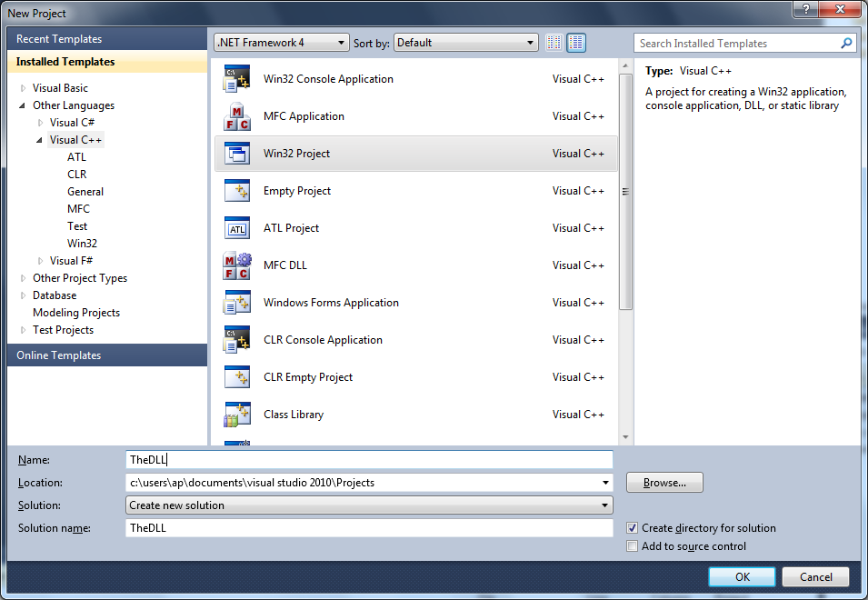The width and height of the screenshot is (868, 600).
Task: Select the ATL Project label
Action: tap(291, 228)
